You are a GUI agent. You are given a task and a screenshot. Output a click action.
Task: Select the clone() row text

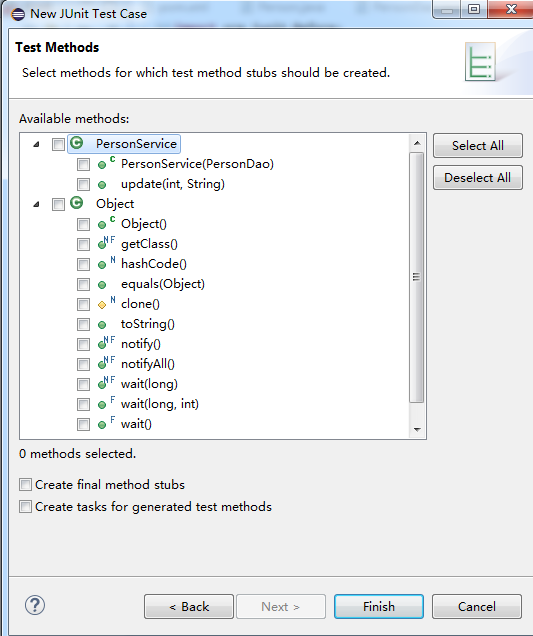[140, 304]
